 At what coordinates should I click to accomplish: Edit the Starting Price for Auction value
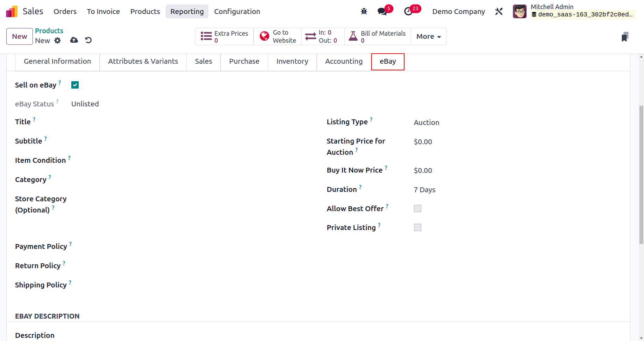tap(517, 142)
